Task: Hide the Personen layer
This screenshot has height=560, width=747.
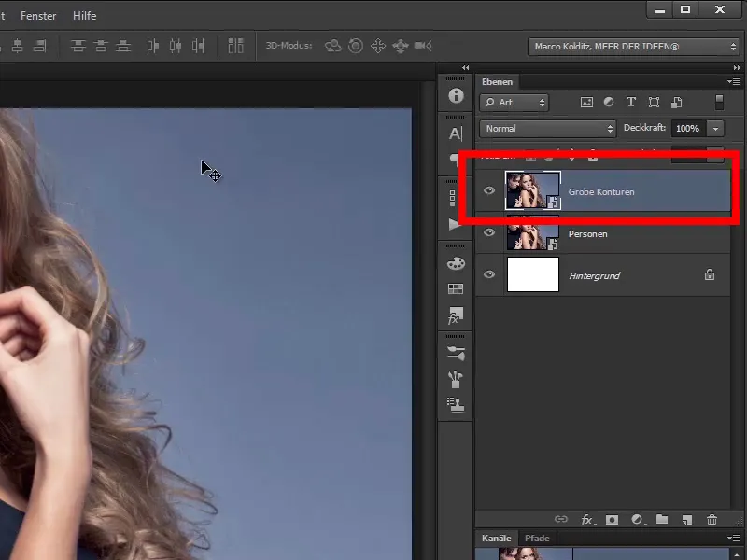Action: [x=489, y=232]
